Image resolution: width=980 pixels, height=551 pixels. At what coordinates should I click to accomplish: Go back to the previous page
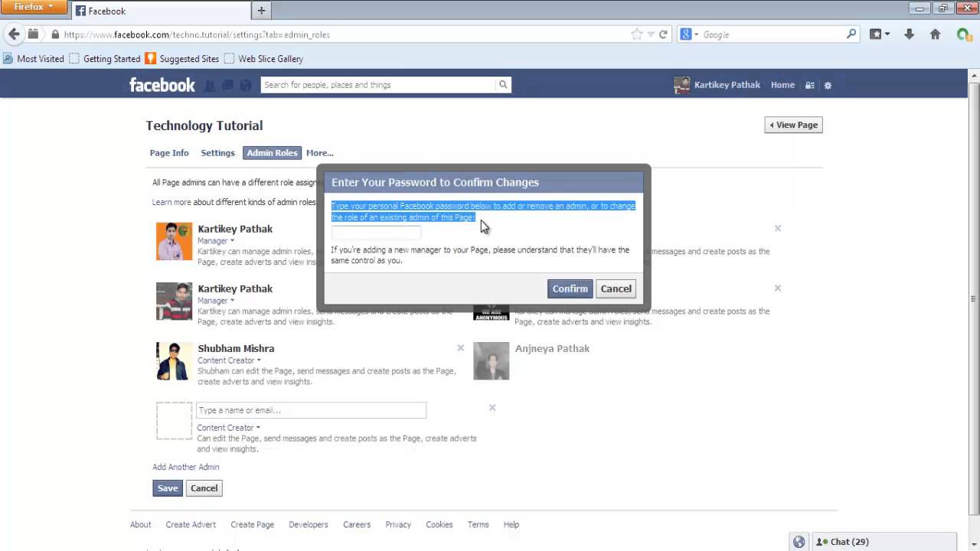click(x=14, y=34)
